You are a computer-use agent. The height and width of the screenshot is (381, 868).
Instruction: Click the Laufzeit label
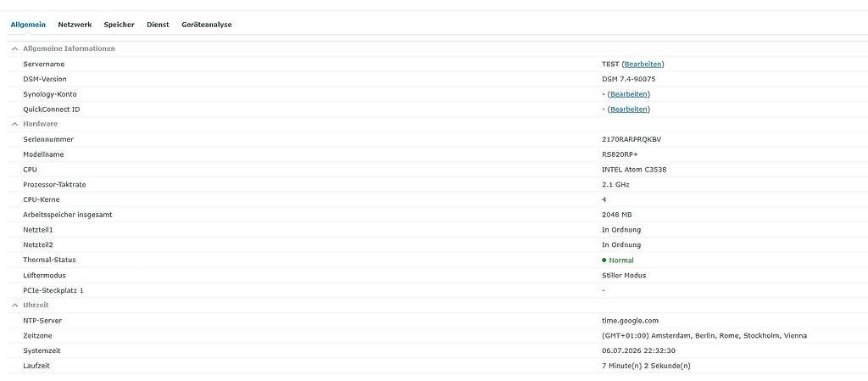click(36, 366)
